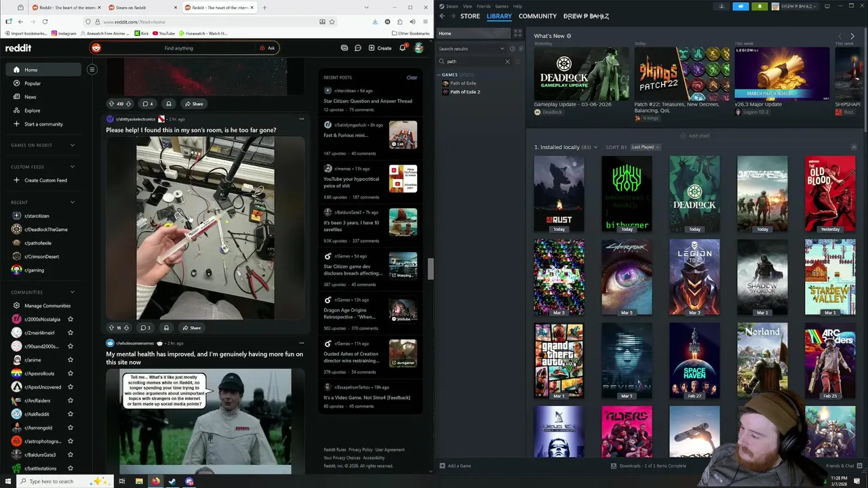
Task: Click the Windows Start button
Action: 7,481
